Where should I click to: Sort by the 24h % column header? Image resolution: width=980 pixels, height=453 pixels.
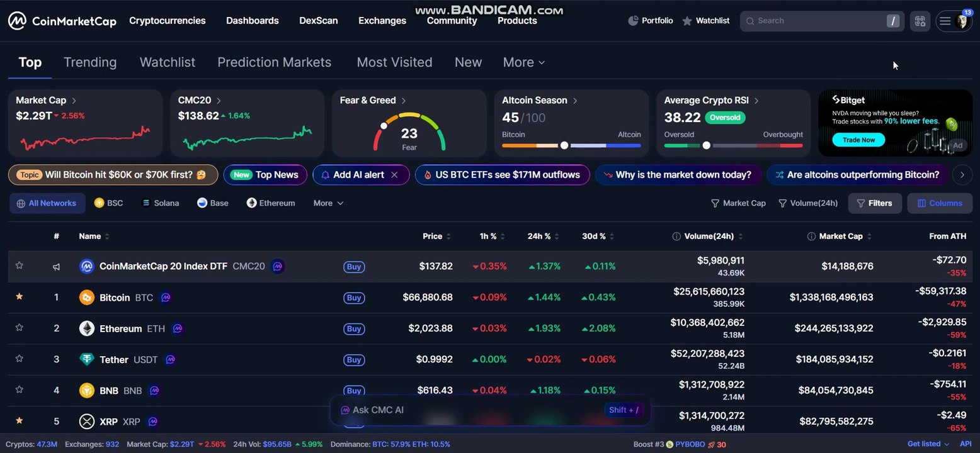tap(544, 237)
